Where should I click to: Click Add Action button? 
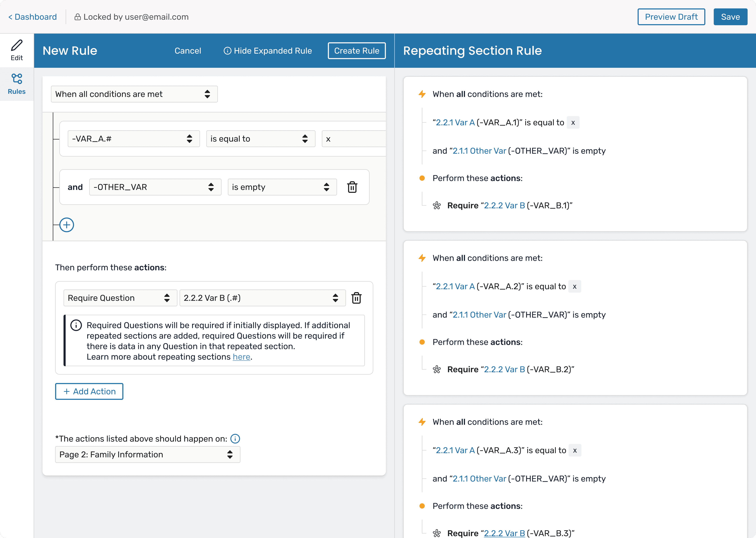coord(89,391)
